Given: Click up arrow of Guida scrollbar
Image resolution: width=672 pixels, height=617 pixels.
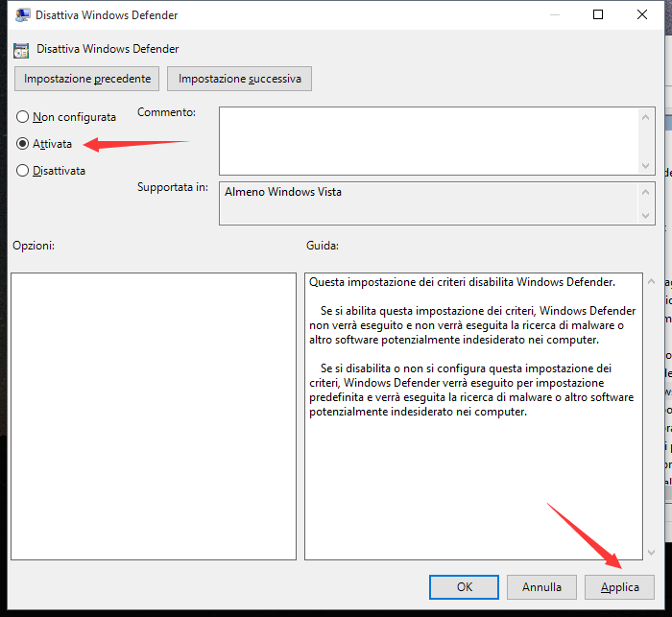Looking at the screenshot, I should click(652, 281).
